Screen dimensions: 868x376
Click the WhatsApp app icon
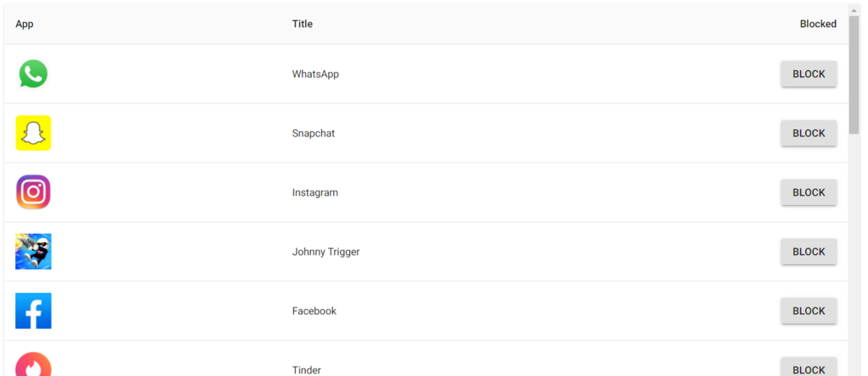coord(33,74)
